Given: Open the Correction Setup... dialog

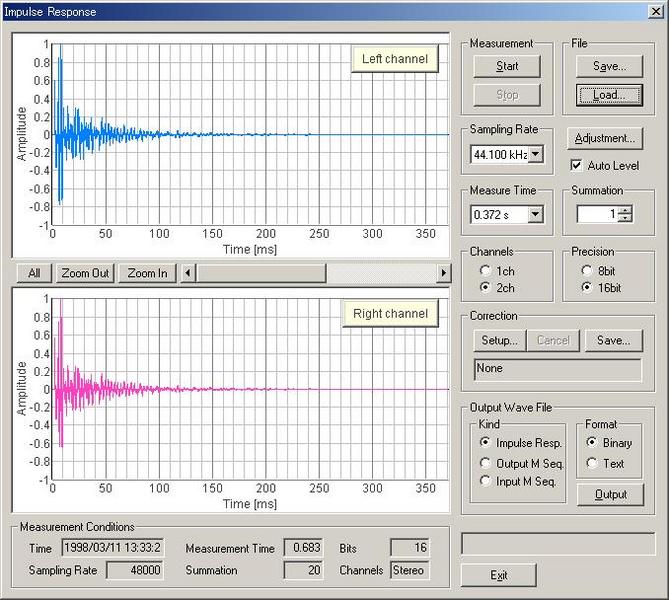Looking at the screenshot, I should [x=500, y=341].
